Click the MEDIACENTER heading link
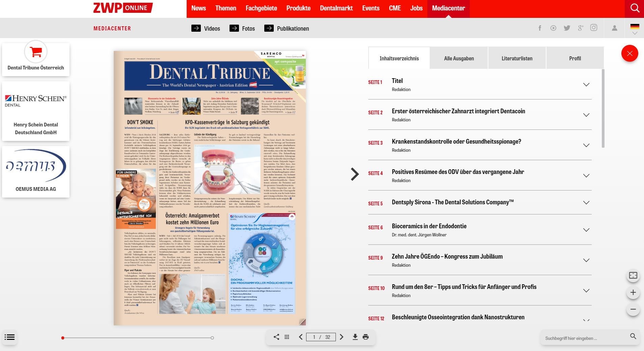 (x=112, y=28)
